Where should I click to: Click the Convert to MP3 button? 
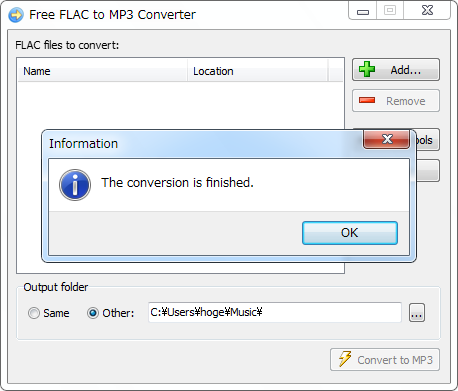tap(385, 359)
